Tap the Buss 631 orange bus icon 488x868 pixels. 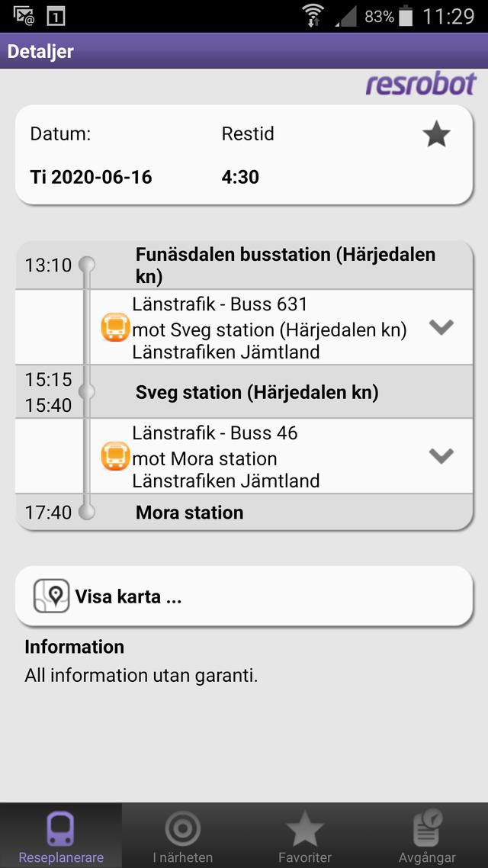tap(116, 328)
